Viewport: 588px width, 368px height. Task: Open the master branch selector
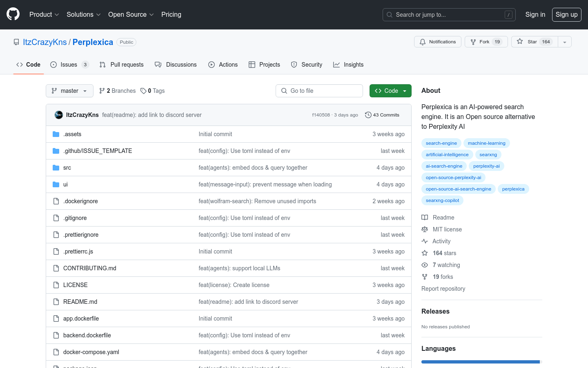[x=69, y=91]
